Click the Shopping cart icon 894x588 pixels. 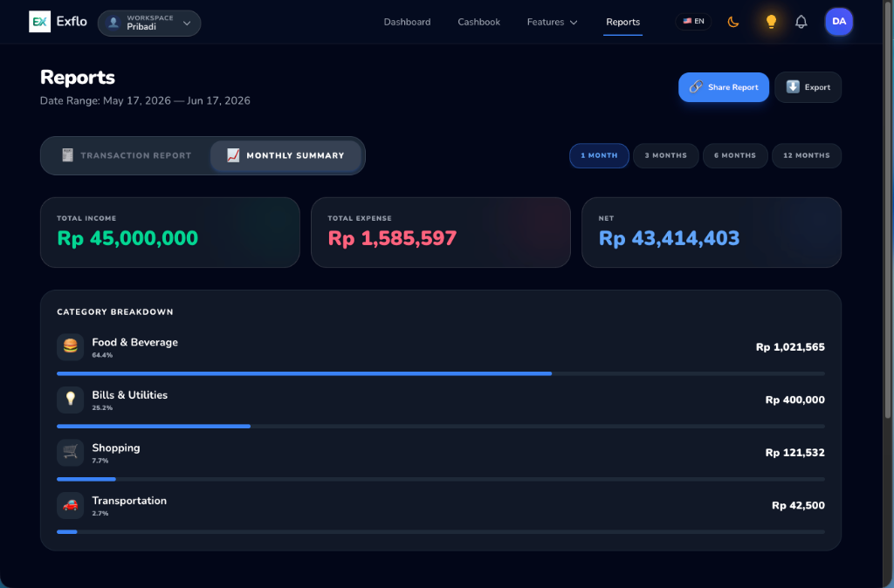tap(70, 453)
